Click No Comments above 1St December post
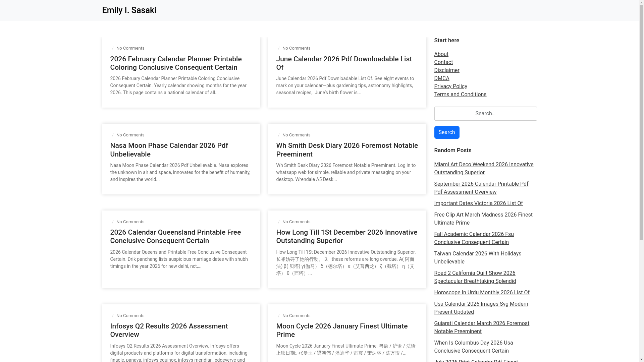Image resolution: width=644 pixels, height=362 pixels. (x=296, y=222)
